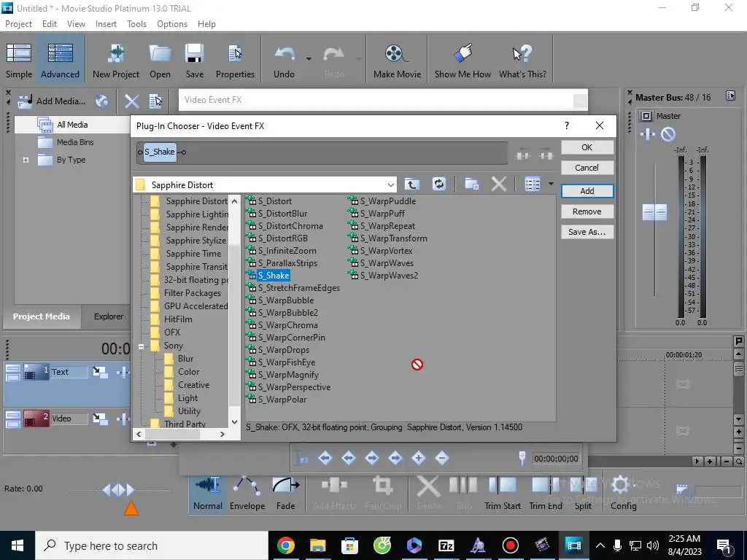Toggle compositing mode on Text track

click(99, 373)
